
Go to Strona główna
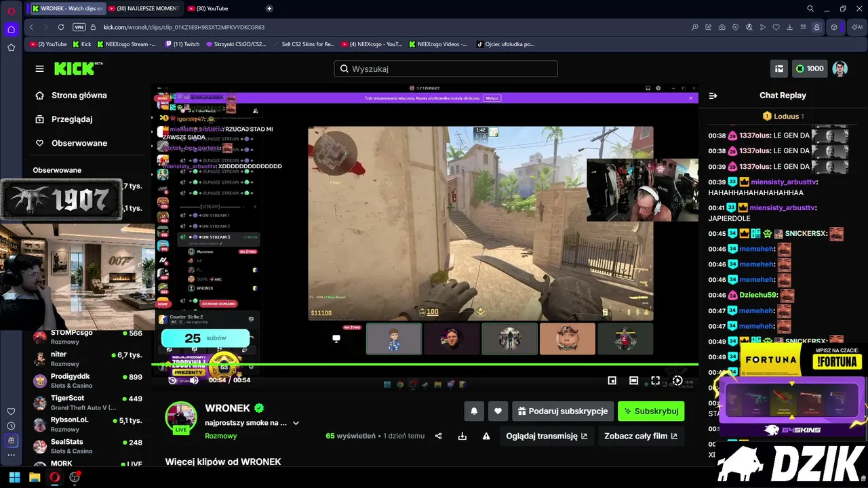point(79,96)
